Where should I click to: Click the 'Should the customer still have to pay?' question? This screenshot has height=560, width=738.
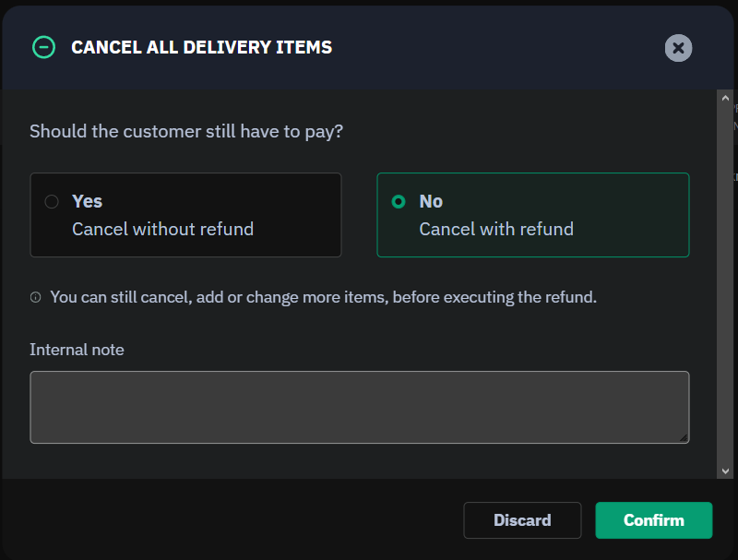(x=186, y=131)
